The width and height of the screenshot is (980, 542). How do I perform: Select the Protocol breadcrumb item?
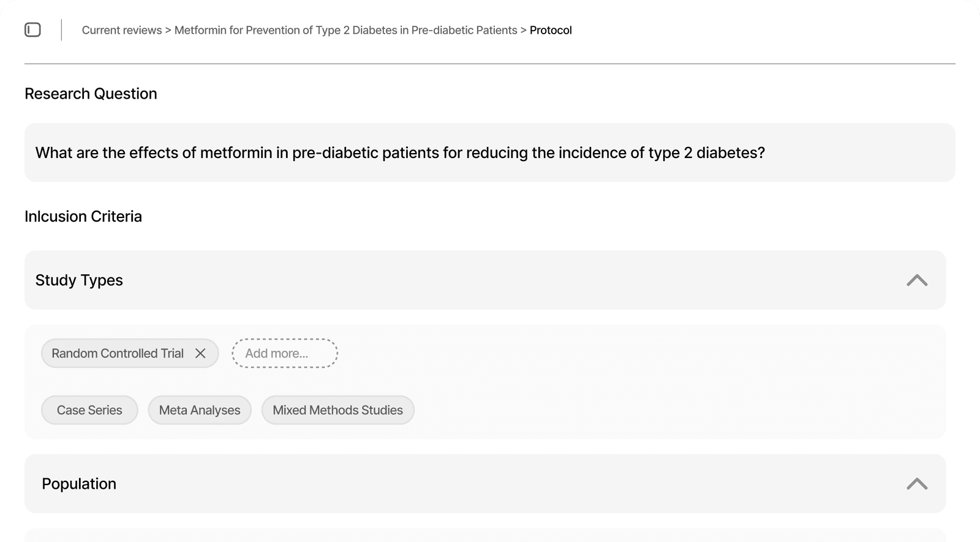click(551, 30)
